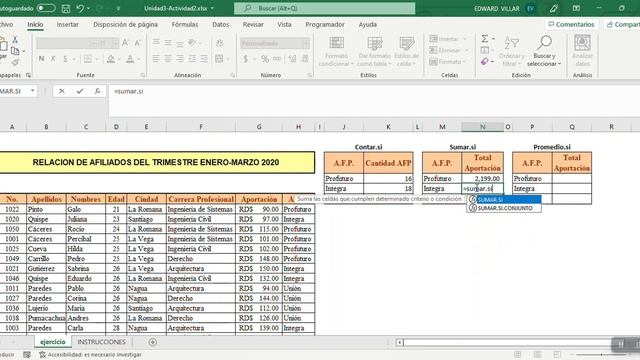Open the Buscar y seleccionar menu
The width and height of the screenshot is (640, 360).
[544, 51]
